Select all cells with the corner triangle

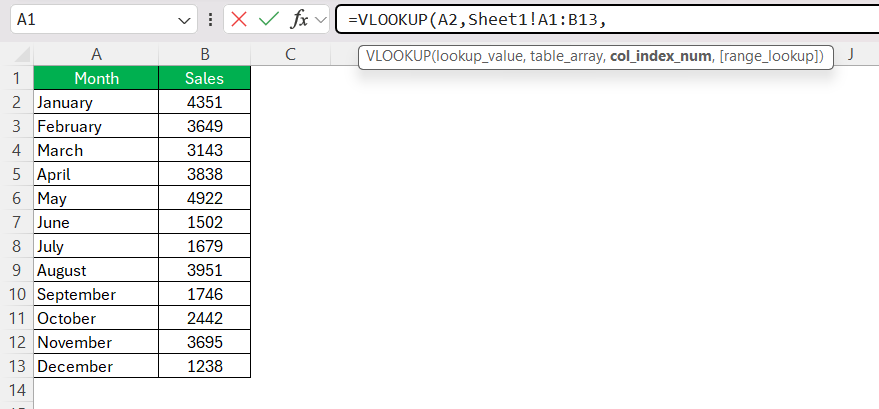[x=21, y=55]
